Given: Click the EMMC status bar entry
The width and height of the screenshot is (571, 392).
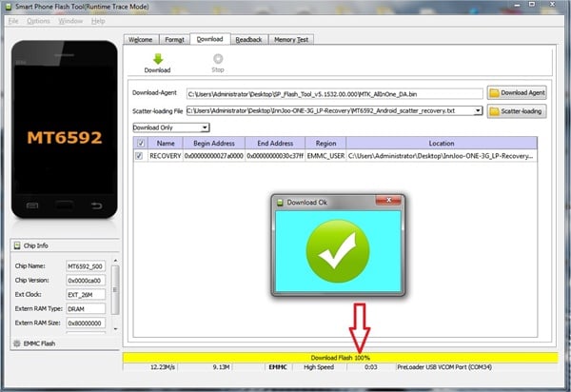Looking at the screenshot, I should [x=278, y=367].
